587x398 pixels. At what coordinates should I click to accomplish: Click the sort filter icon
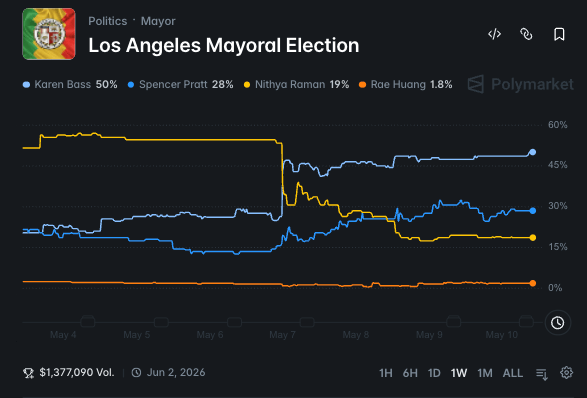click(542, 373)
